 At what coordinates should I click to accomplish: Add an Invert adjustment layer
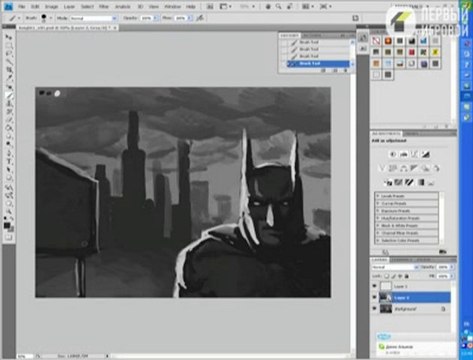click(389, 182)
